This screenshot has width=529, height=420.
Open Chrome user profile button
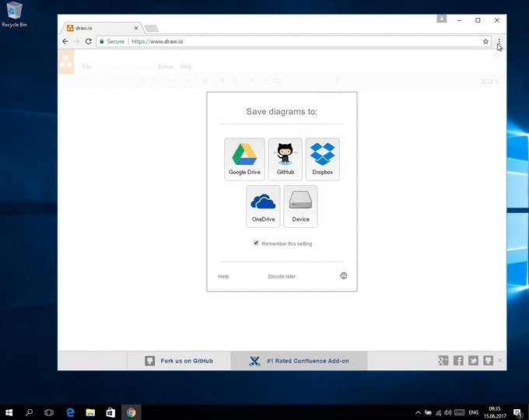pos(442,19)
